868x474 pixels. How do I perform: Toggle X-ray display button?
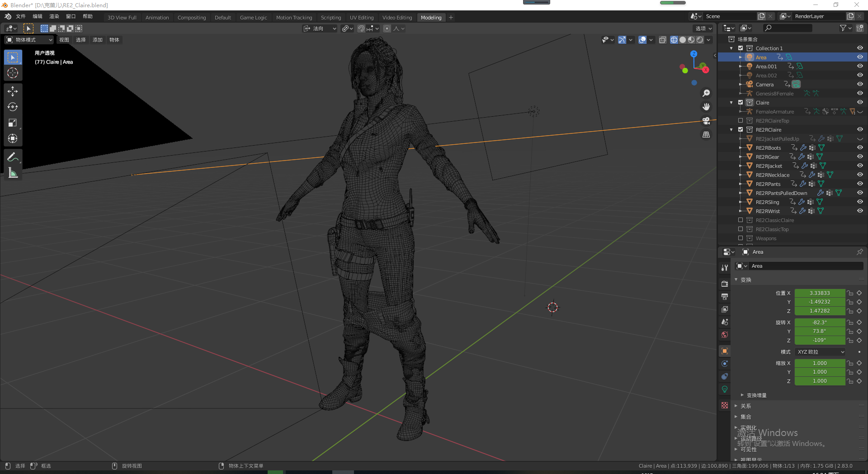[x=662, y=40]
